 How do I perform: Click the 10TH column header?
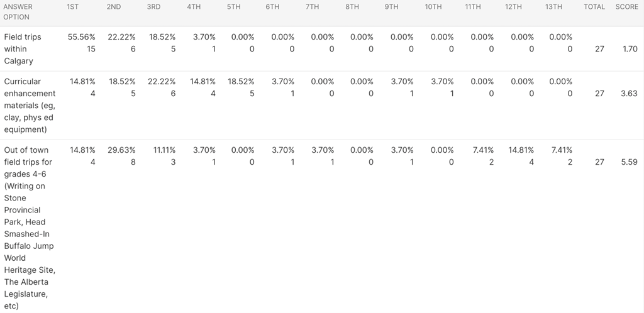point(433,7)
